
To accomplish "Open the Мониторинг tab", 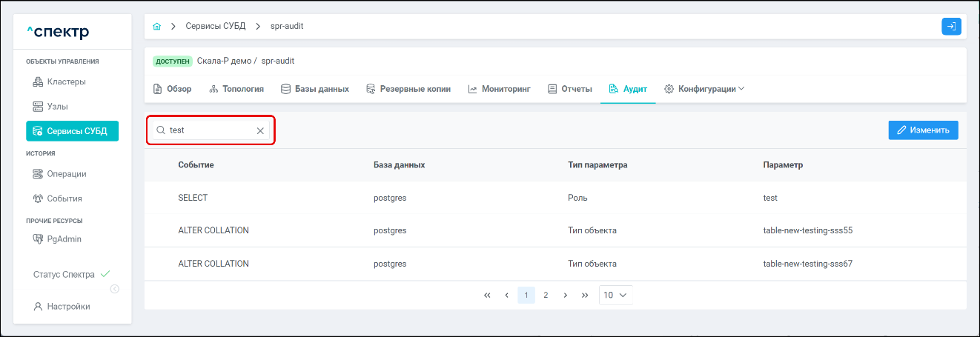I will (x=499, y=89).
